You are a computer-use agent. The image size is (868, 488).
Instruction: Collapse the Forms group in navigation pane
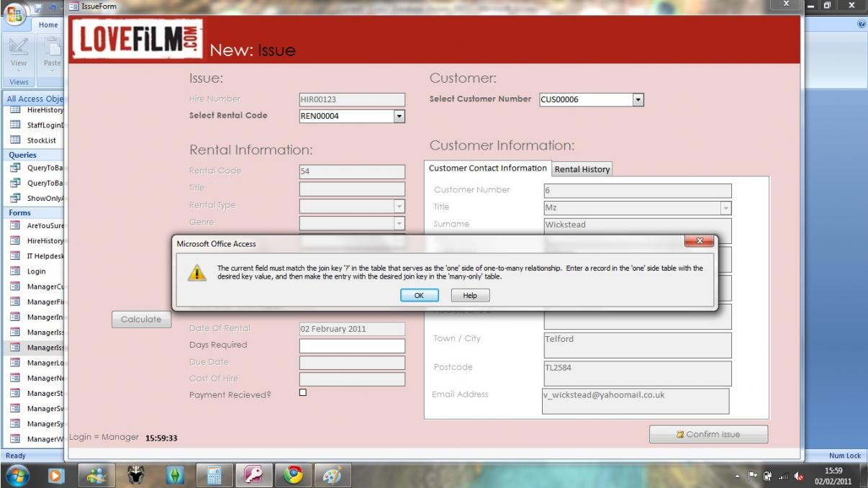(32, 212)
